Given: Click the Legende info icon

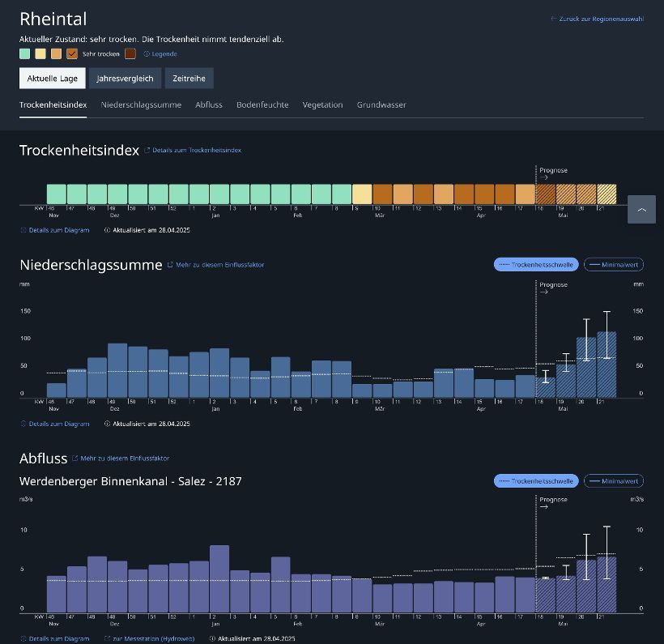Looking at the screenshot, I should click(x=147, y=53).
